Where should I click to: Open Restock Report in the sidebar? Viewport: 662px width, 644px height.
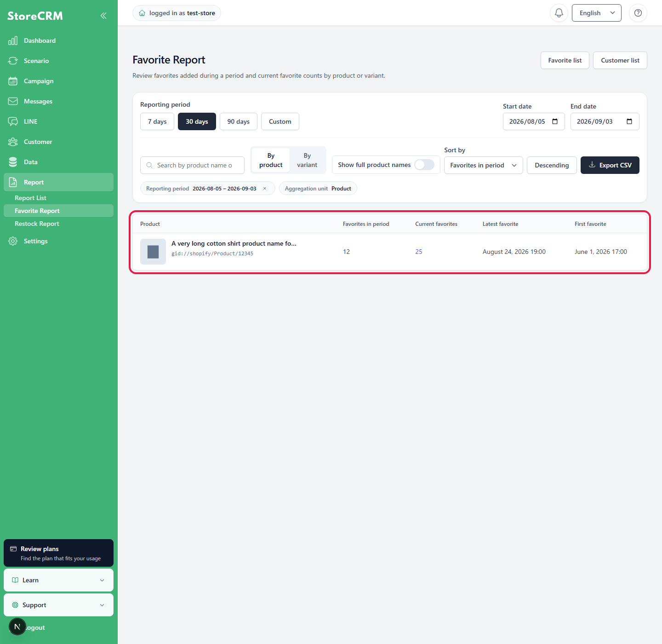point(58,224)
